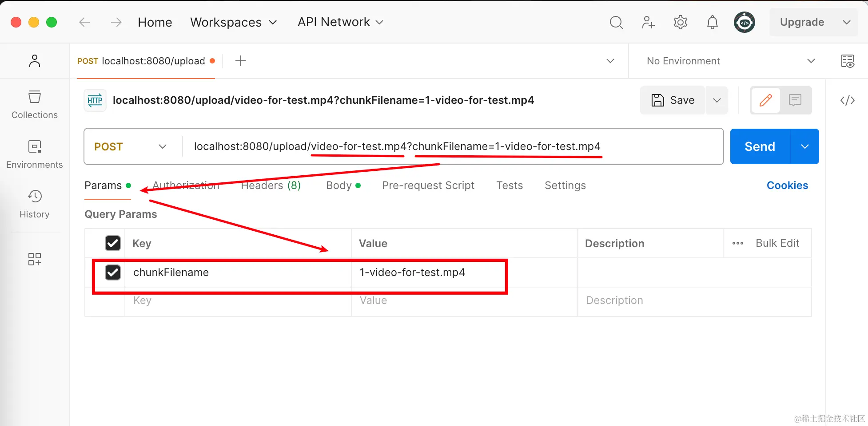This screenshot has width=868, height=426.
Task: Click the empty Description placeholder cell
Action: pyautogui.click(x=694, y=301)
